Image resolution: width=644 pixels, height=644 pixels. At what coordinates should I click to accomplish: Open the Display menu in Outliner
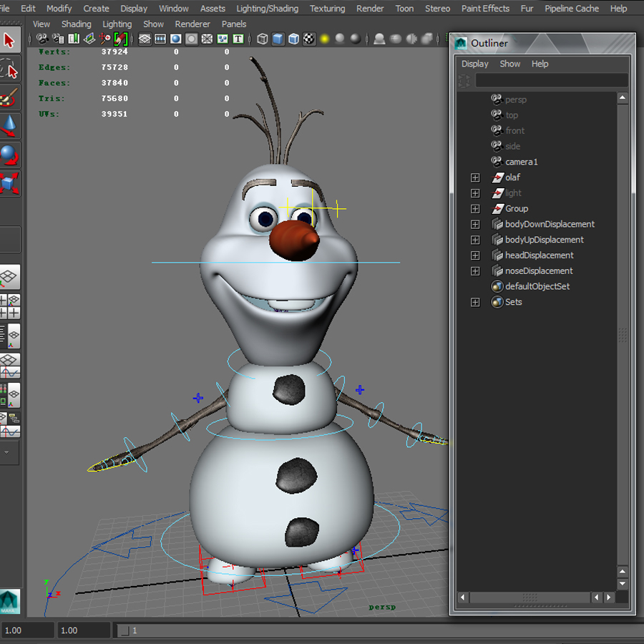pos(474,64)
